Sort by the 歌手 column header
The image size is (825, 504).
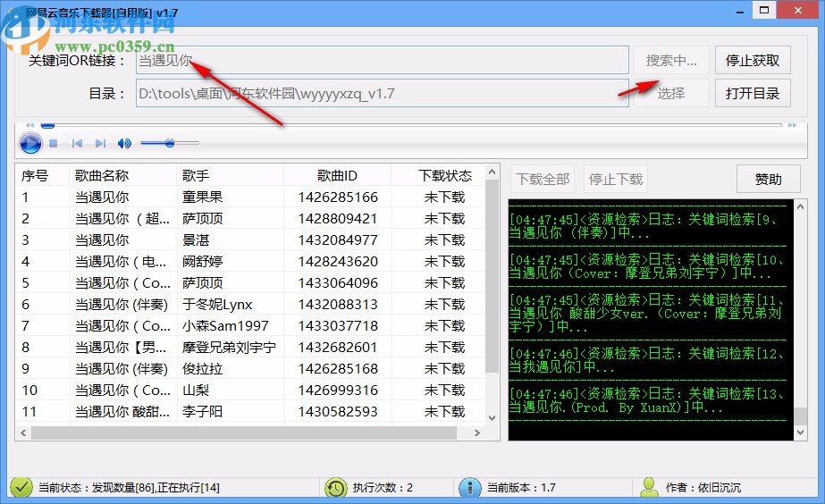pos(231,175)
